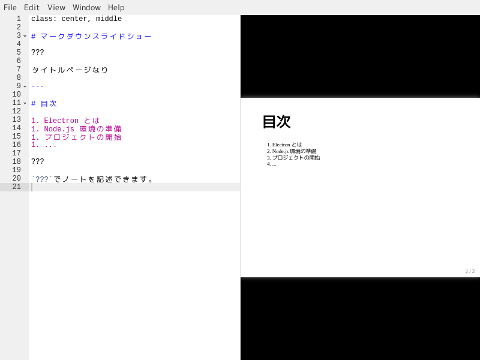Click the 'class: center, middle' line
Viewport: 480px width, 360px height.
coord(76,19)
